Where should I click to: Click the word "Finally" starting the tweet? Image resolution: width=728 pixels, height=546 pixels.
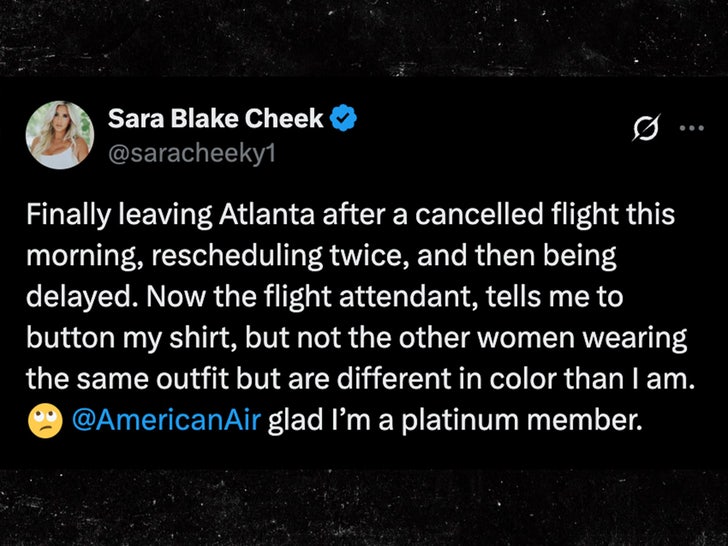coord(64,214)
